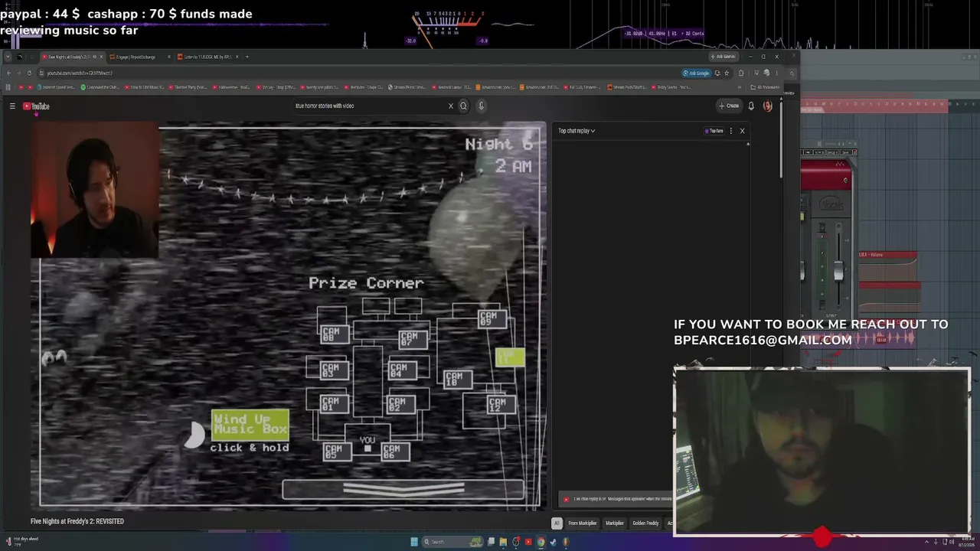Bookmark this page with the star icon
This screenshot has height=551, width=980.
[x=727, y=73]
